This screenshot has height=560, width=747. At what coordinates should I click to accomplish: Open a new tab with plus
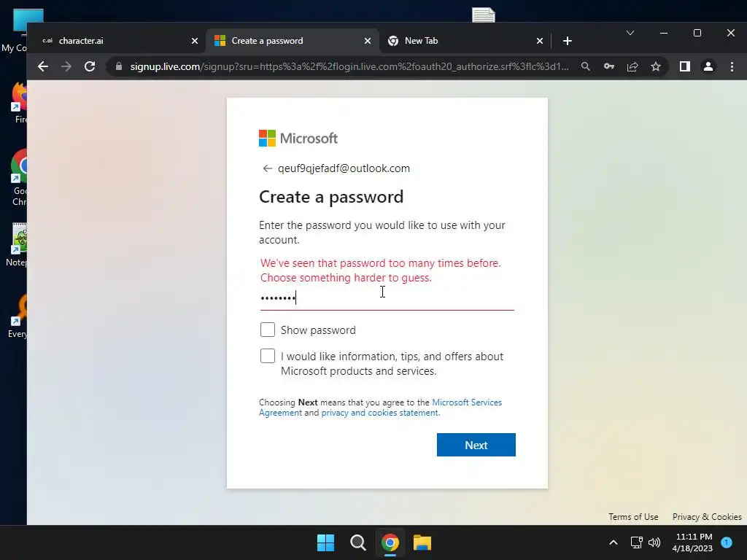pyautogui.click(x=567, y=41)
